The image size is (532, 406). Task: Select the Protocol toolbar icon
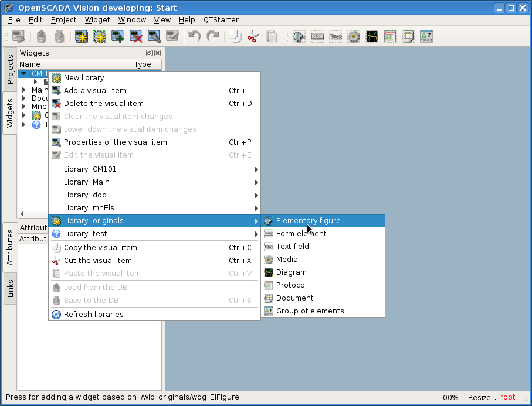(x=390, y=36)
